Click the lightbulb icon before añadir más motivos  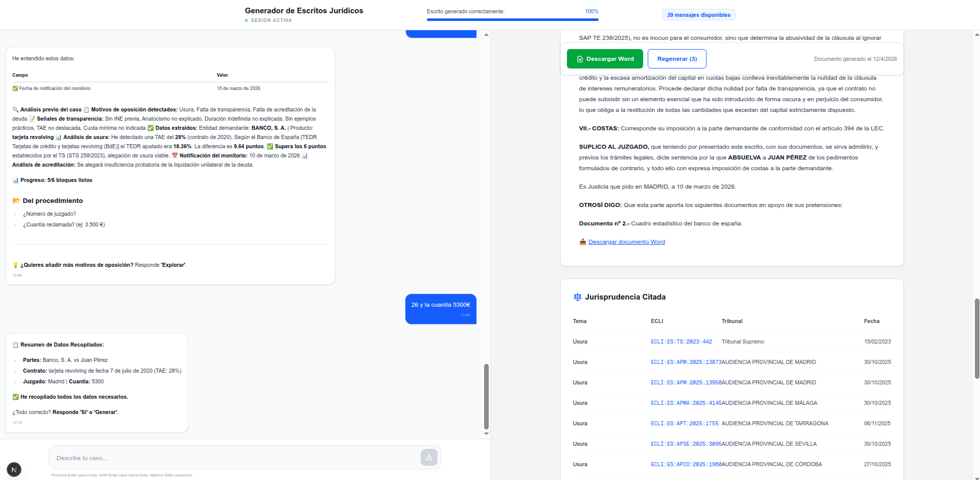click(x=15, y=265)
